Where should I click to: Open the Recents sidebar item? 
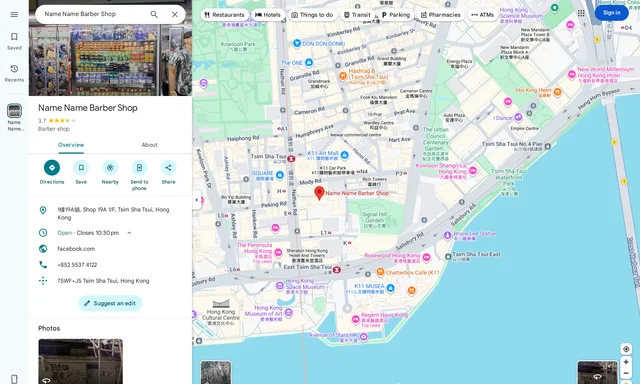(14, 73)
